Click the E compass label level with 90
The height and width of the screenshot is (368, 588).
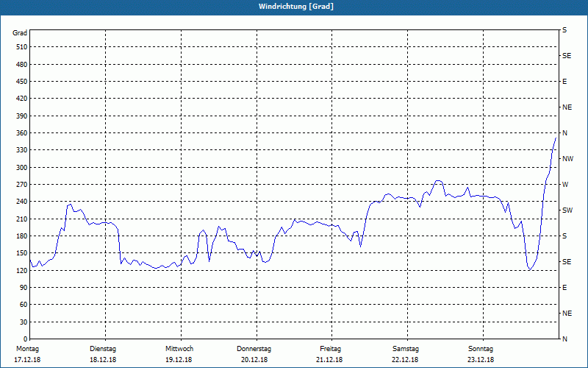[564, 288]
